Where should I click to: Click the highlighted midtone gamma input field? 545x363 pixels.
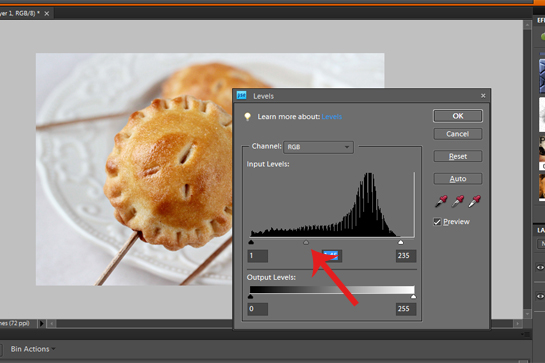332,256
